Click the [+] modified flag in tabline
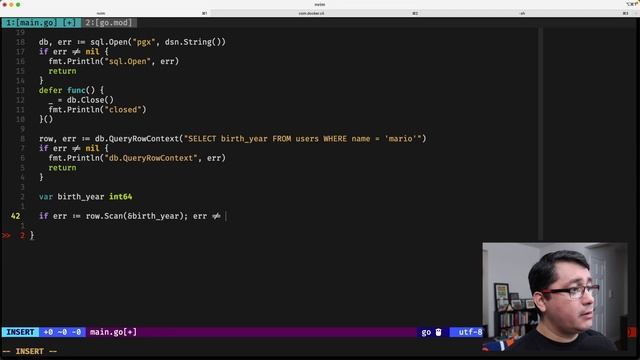The width and height of the screenshot is (640, 360). pos(69,22)
